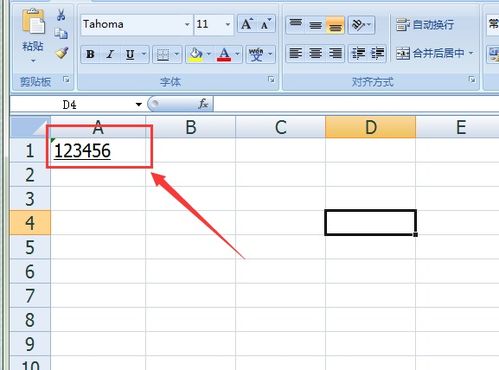Select row 1 header

(x=30, y=150)
